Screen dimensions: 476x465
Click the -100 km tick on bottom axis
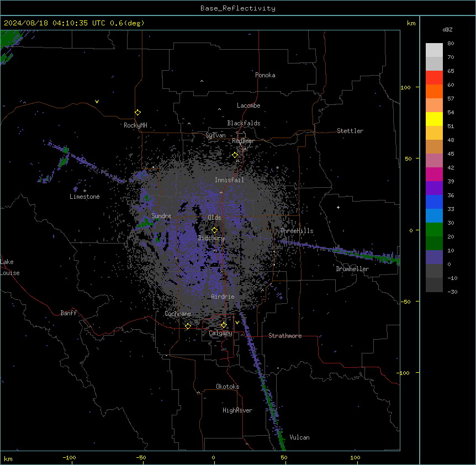(x=69, y=457)
